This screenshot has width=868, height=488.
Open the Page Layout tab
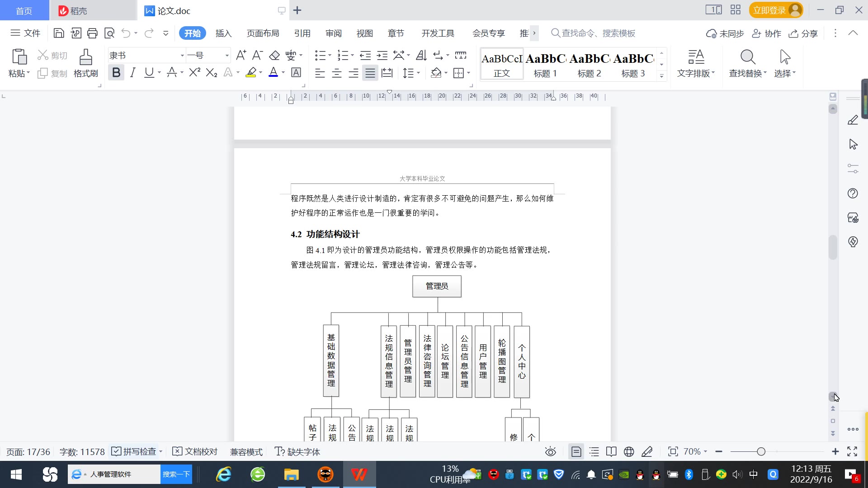(x=263, y=33)
